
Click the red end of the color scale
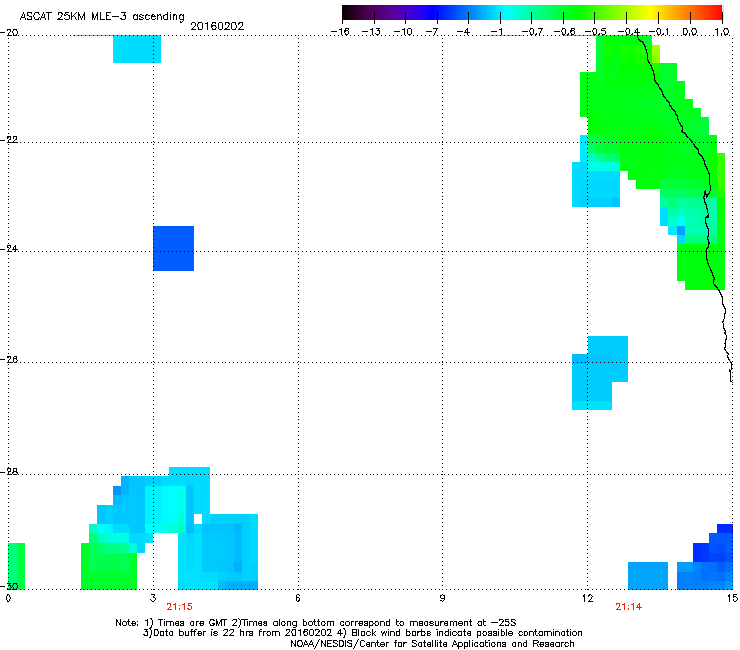(x=715, y=13)
